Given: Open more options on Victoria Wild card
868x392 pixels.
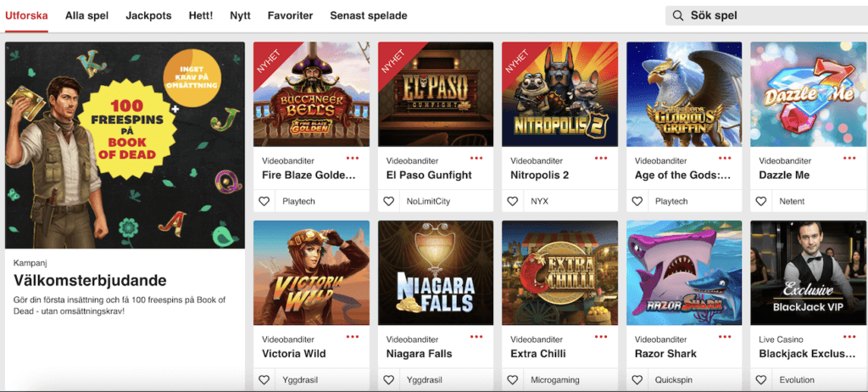Looking at the screenshot, I should coord(353,337).
